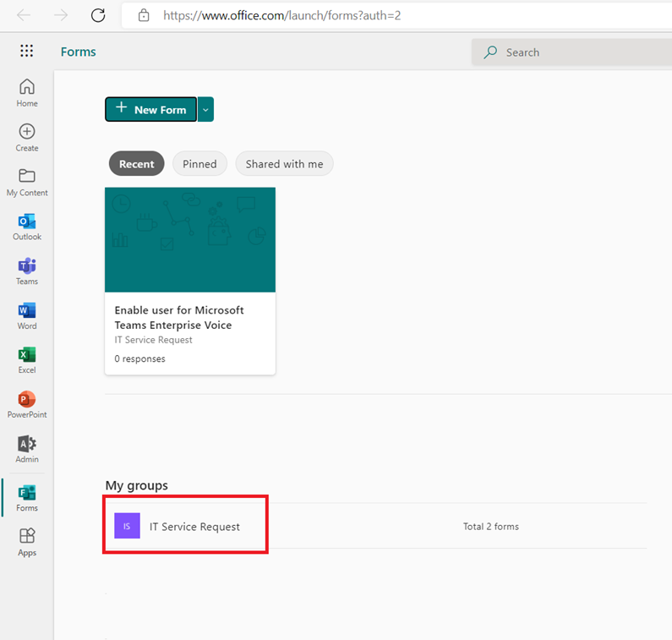This screenshot has height=640, width=672.
Task: Open the Enable user for Teams form card
Action: tap(189, 281)
